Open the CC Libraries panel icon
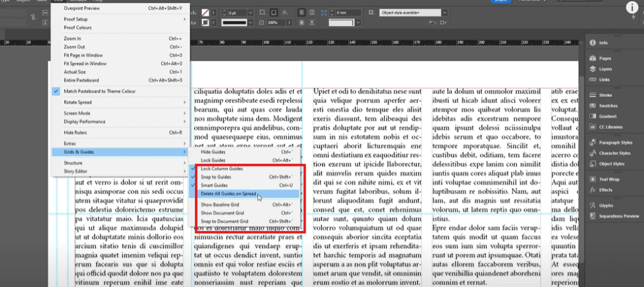Screen dimensions: 644x287 tap(592, 127)
